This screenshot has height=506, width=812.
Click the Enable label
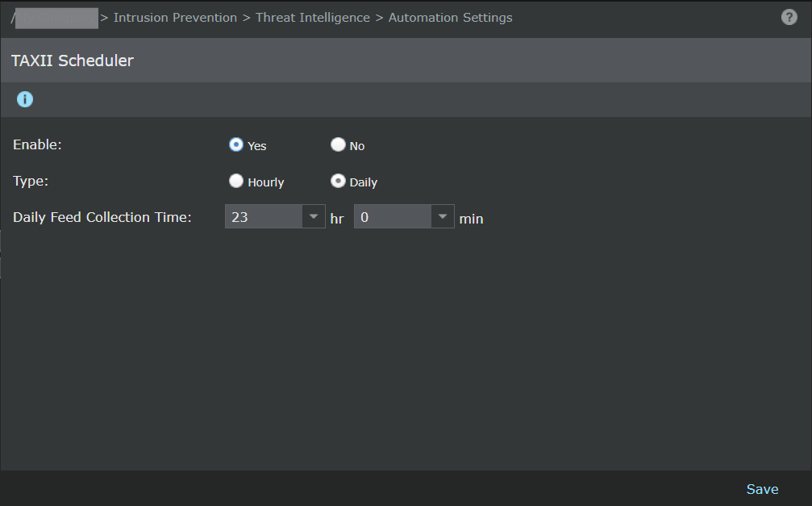point(37,144)
